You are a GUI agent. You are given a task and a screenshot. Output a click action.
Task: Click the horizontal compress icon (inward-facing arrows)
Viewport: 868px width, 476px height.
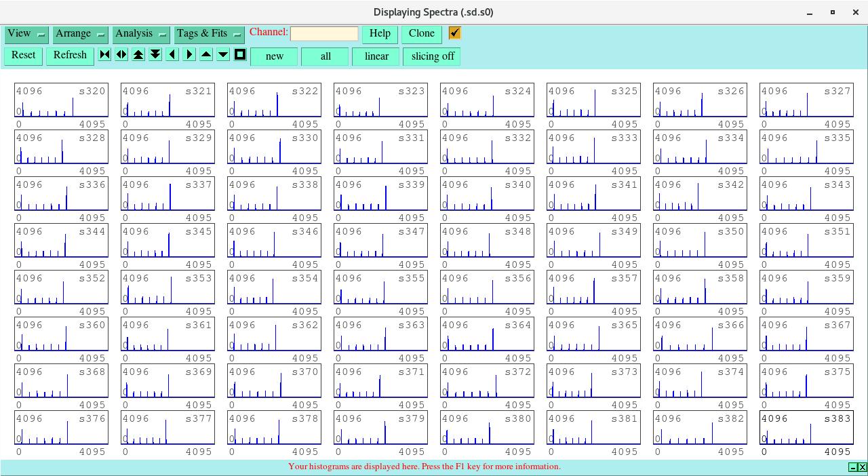tap(104, 55)
